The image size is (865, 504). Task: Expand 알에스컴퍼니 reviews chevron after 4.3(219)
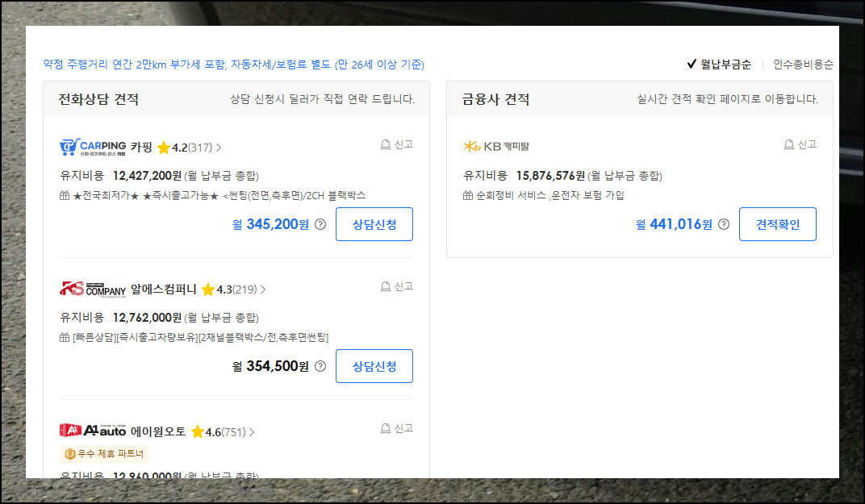[x=262, y=289]
